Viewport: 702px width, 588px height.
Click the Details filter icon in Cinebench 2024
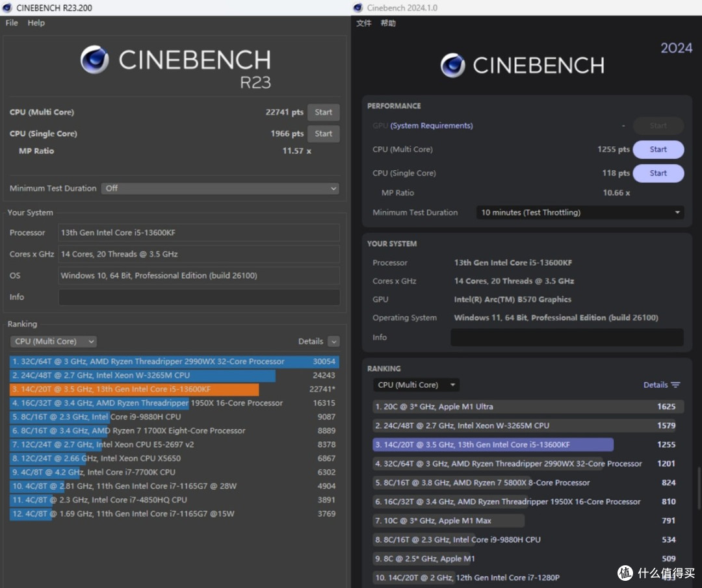(x=675, y=385)
